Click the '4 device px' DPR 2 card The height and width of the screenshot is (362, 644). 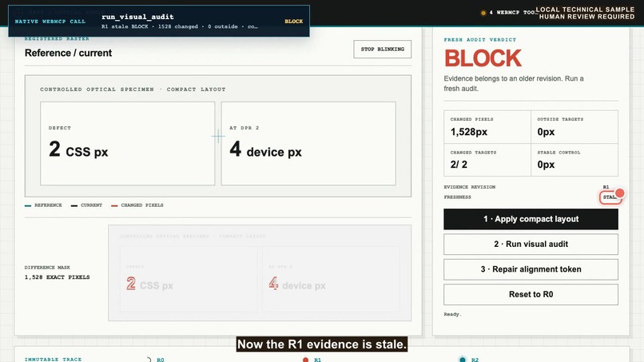(308, 143)
